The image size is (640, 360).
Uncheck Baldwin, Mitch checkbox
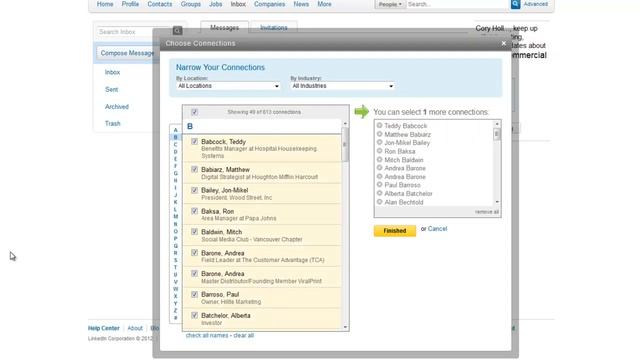tap(194, 232)
